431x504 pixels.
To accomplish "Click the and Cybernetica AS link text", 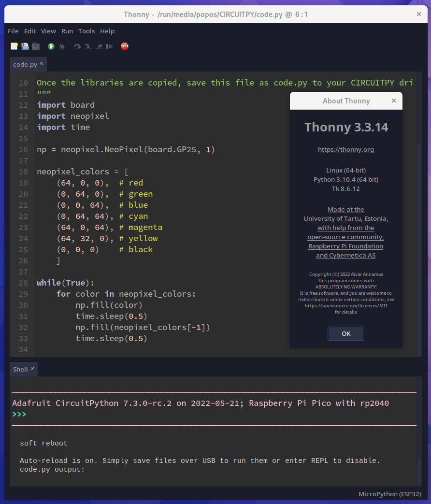I will click(x=346, y=255).
